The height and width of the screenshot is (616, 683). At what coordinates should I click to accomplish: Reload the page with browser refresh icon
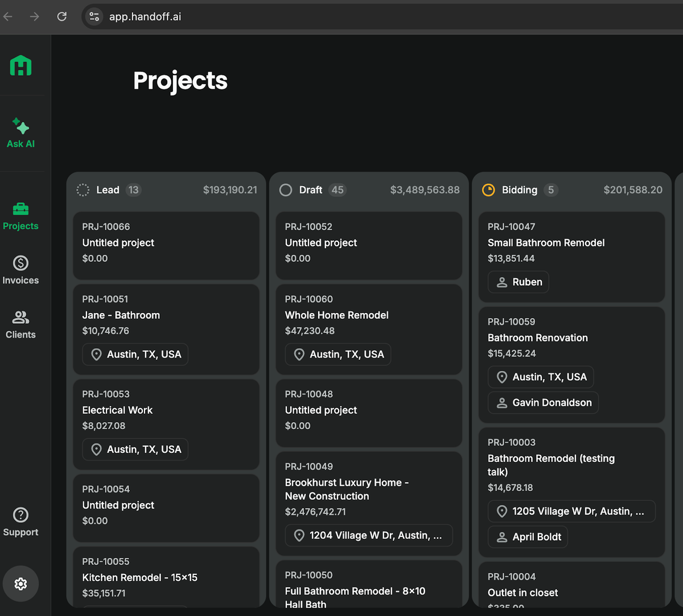tap(62, 17)
